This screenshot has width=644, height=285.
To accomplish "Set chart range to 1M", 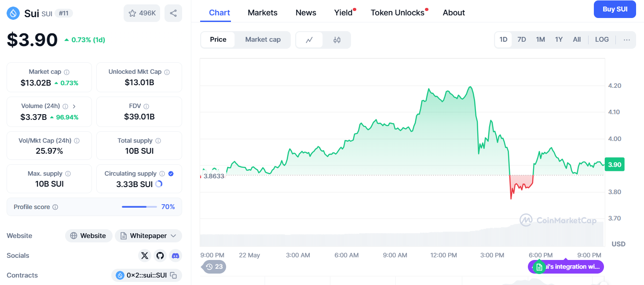I will coord(540,40).
